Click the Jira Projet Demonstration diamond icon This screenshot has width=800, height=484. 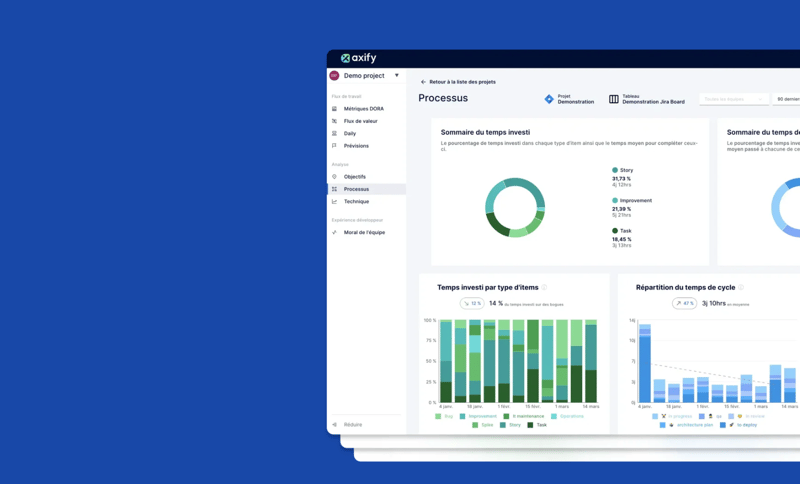(549, 99)
